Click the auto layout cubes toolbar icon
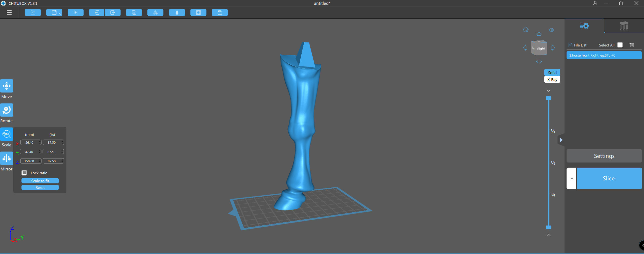 155,13
